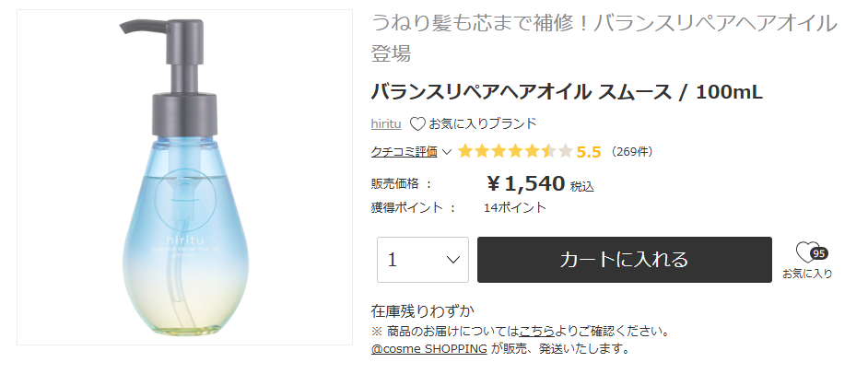Click the quantity selector's down arrow
This screenshot has width=868, height=374.
452,260
